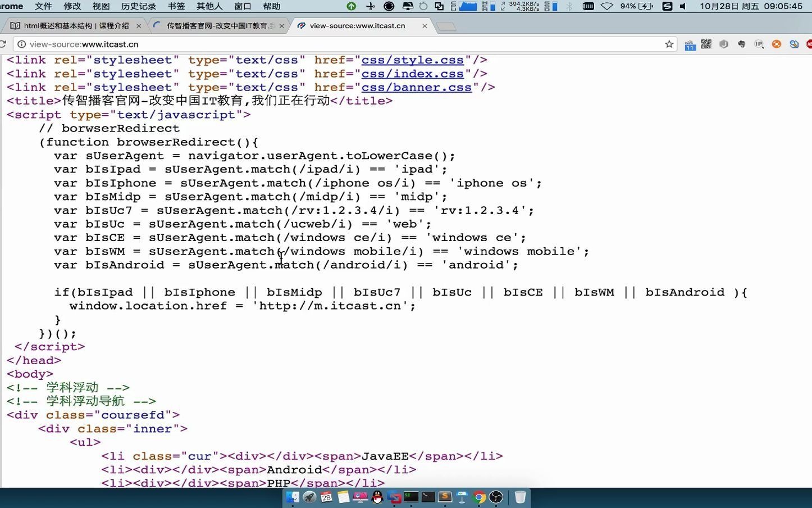The width and height of the screenshot is (812, 508).
Task: Click the volume speaker icon in menu bar
Action: coord(683,6)
